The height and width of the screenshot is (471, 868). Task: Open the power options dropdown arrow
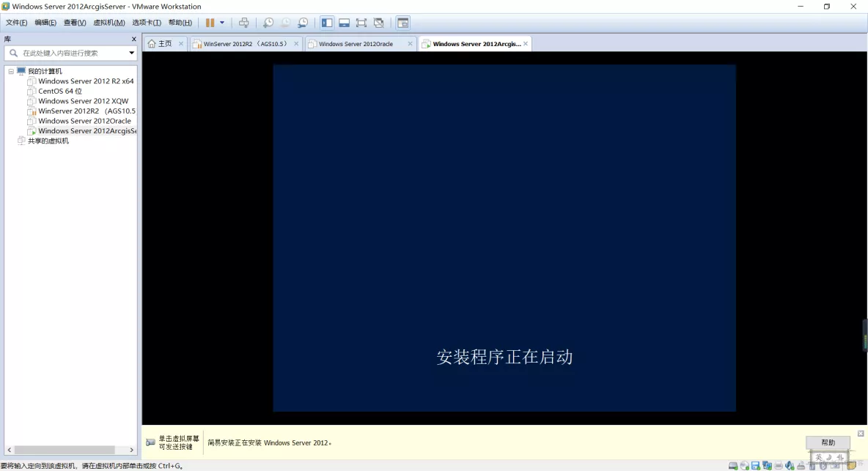pyautogui.click(x=221, y=22)
